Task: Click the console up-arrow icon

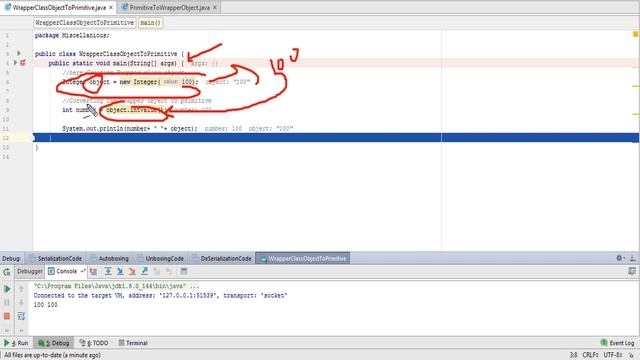Action: [21, 289]
